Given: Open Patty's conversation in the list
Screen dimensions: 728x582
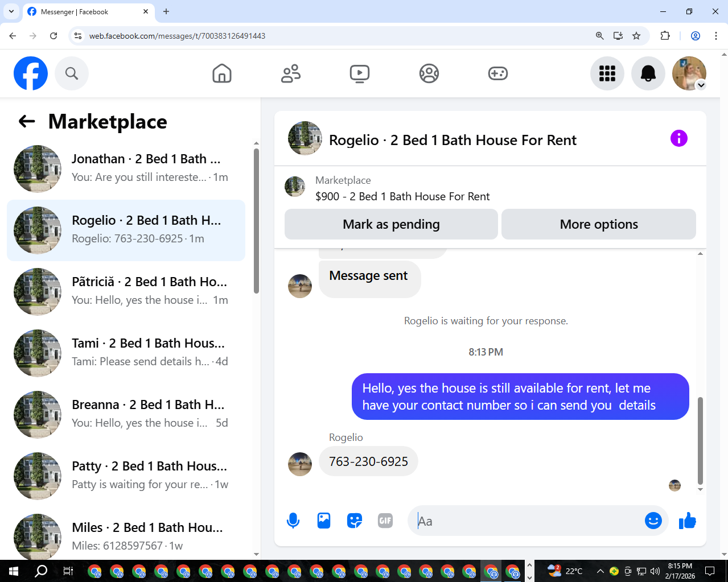Looking at the screenshot, I should [x=126, y=476].
